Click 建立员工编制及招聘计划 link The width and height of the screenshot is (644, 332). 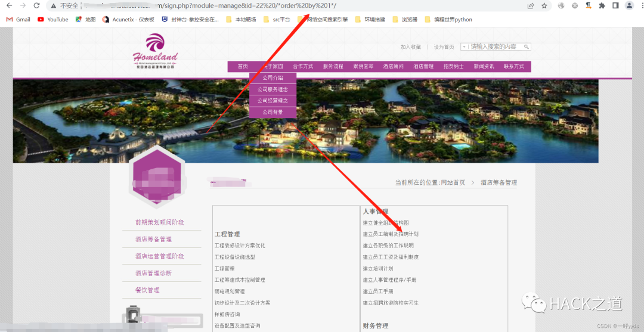391,234
